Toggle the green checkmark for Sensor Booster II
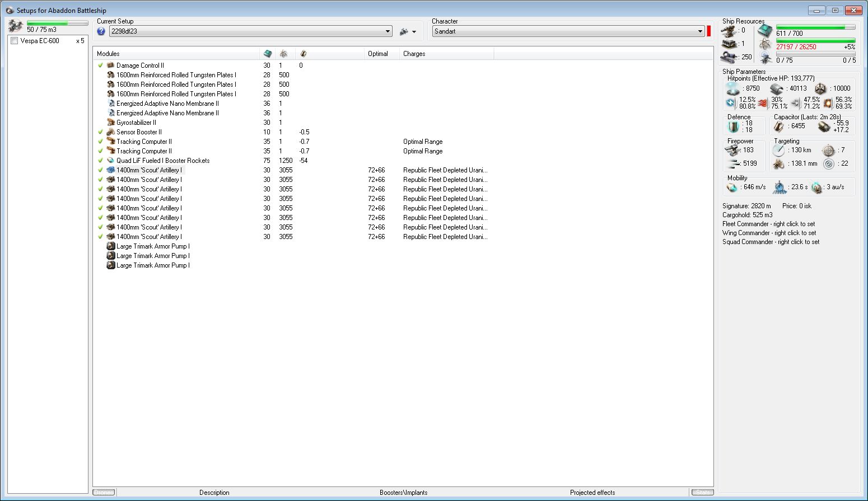This screenshot has width=868, height=501. 101,132
